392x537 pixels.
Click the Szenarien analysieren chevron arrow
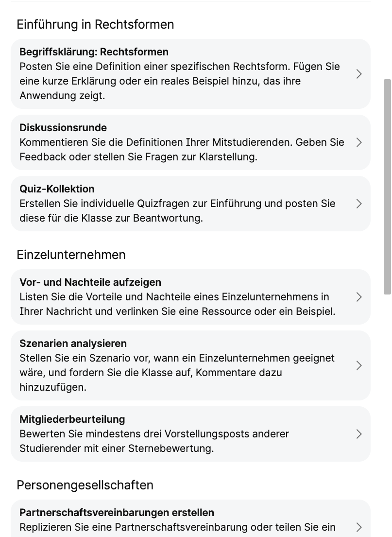pos(359,365)
